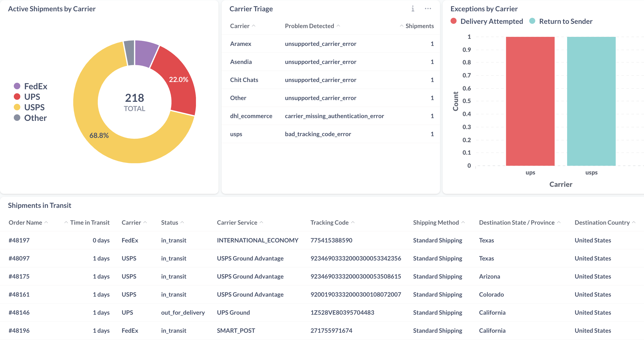Viewport: 644px width, 341px height.
Task: Click the info icon on Carrier Triage card
Action: [413, 9]
